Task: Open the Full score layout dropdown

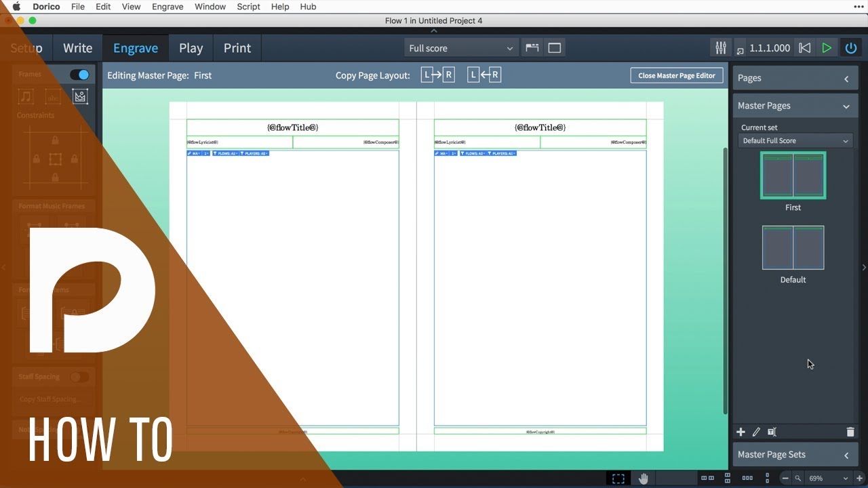Action: [461, 48]
